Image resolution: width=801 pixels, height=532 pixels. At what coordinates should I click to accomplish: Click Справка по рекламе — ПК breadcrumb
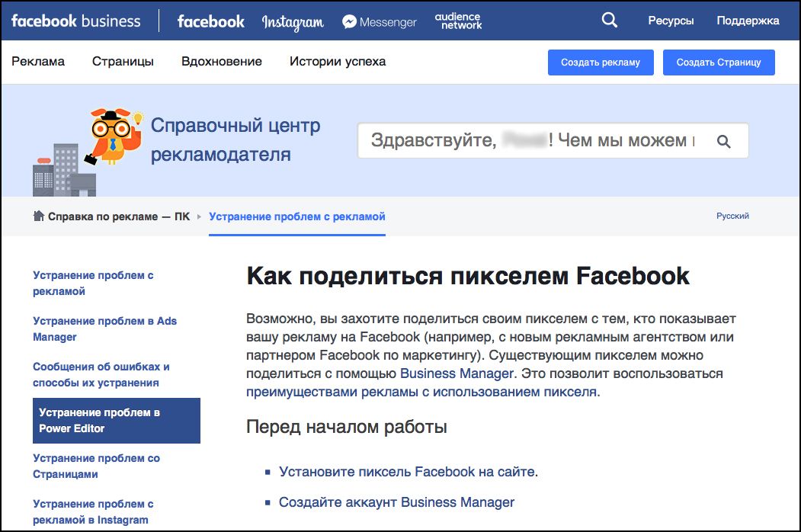click(119, 216)
